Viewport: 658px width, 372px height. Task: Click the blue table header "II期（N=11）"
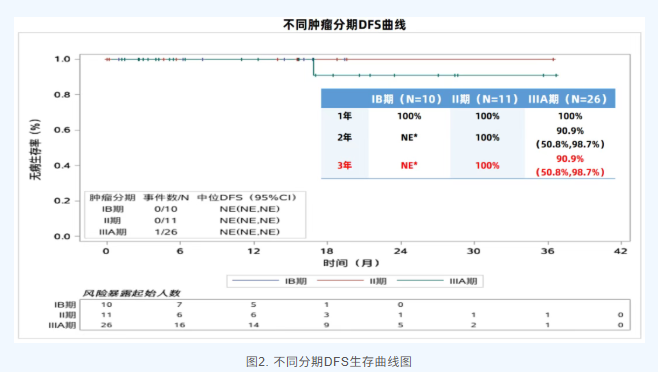[485, 99]
